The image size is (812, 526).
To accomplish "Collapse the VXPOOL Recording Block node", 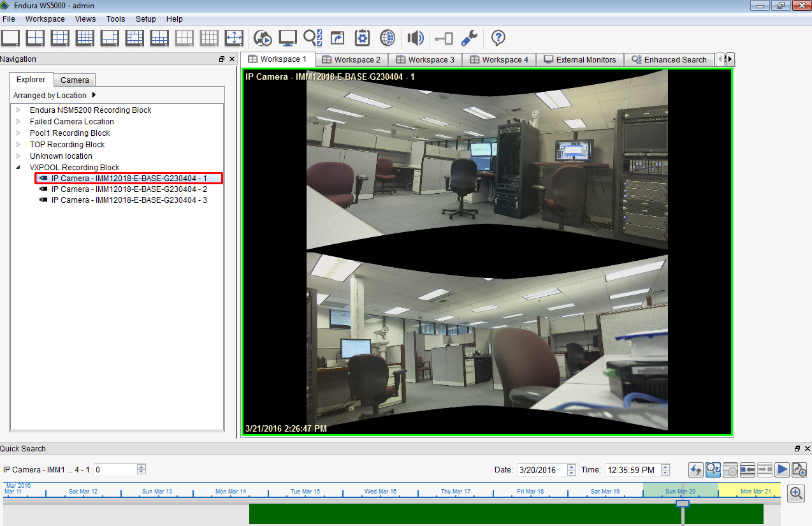I will coord(18,168).
